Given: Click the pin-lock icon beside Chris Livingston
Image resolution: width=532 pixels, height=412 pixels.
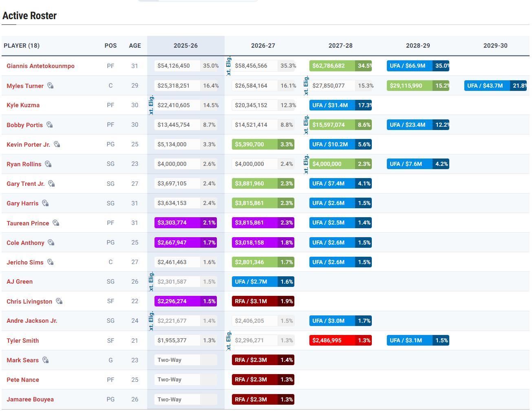Looking at the screenshot, I should 59,301.
